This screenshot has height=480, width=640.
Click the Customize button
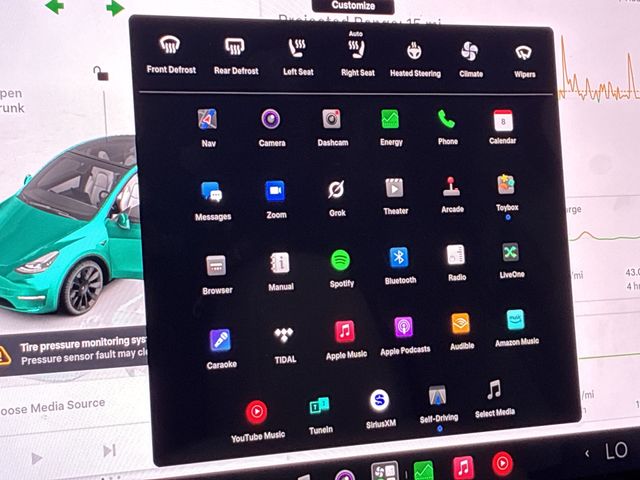pos(353,6)
